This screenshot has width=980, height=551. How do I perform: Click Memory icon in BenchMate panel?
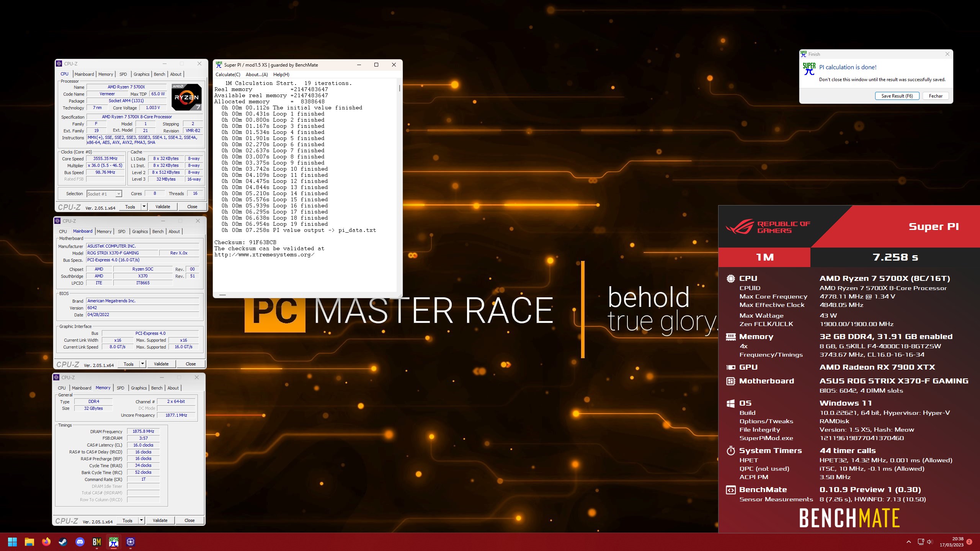[730, 337]
